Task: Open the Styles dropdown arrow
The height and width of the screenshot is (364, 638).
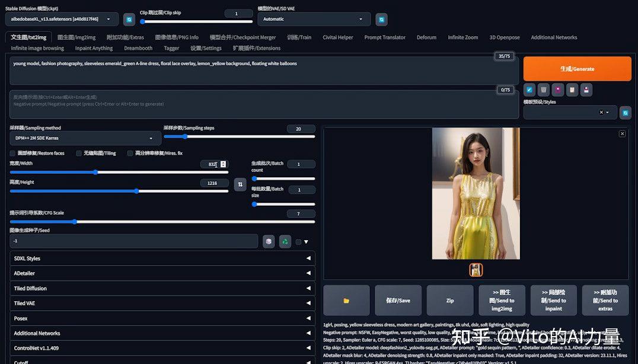Action: click(x=608, y=112)
